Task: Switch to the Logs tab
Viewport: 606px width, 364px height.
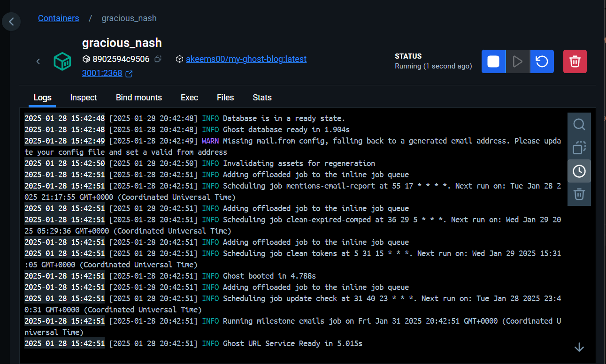Action: click(42, 98)
